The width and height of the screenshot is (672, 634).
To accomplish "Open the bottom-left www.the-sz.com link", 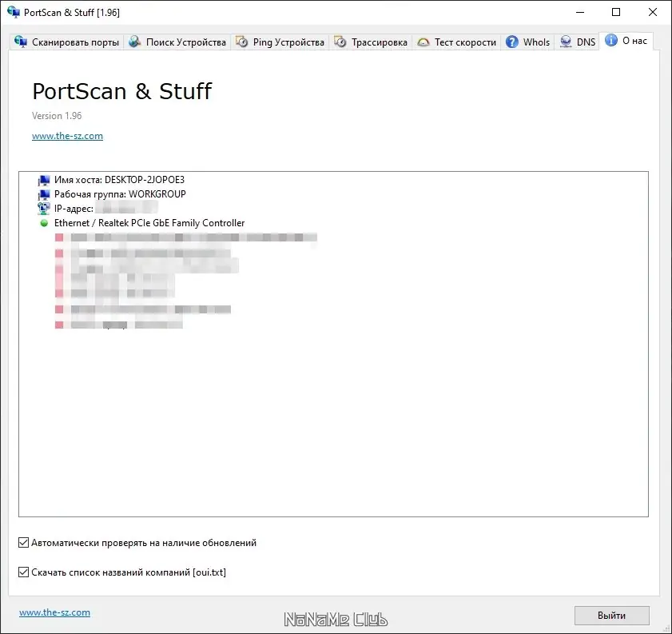I will (54, 612).
